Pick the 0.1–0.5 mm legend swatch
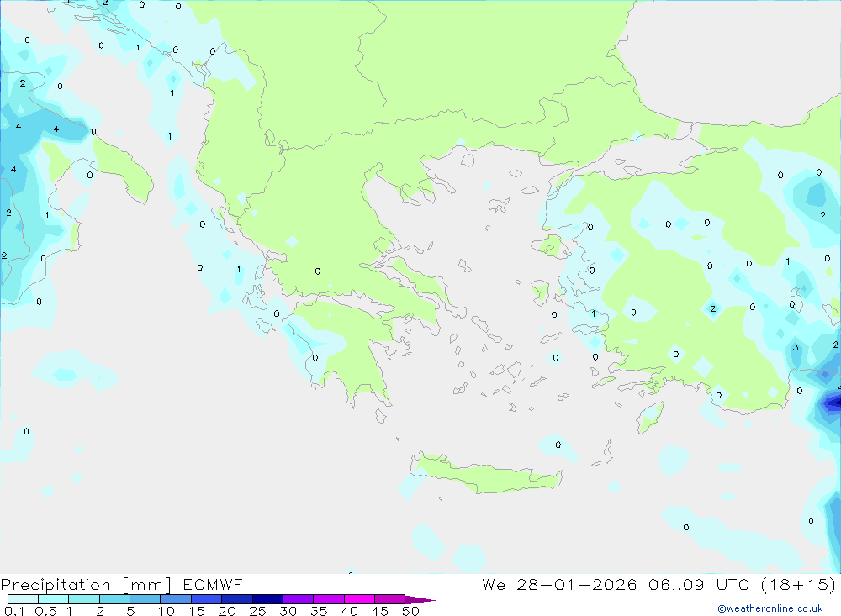841x616 pixels. 23,599
